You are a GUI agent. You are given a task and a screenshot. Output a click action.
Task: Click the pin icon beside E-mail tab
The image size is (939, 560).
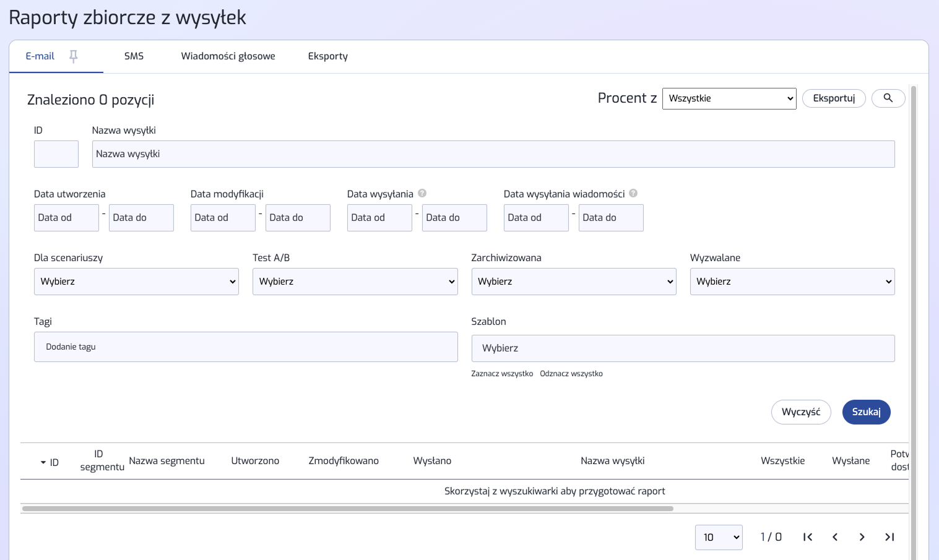[x=73, y=56]
